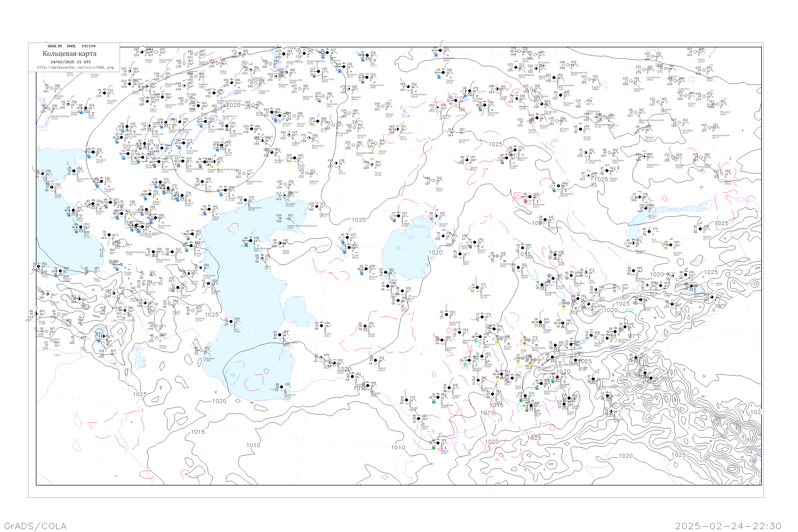Click the 24/02/2025 21 UTC date label
The height and width of the screenshot is (532, 798).
point(70,62)
